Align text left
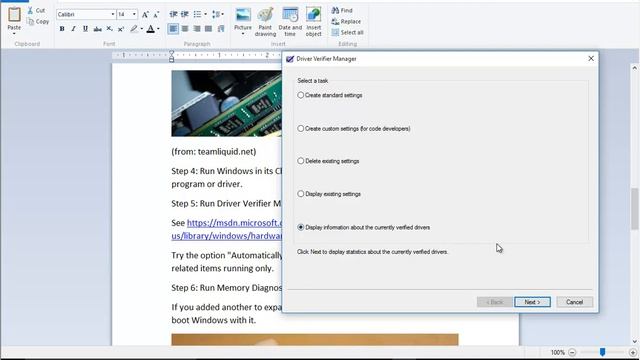This screenshot has width=640, height=360. (x=173, y=29)
